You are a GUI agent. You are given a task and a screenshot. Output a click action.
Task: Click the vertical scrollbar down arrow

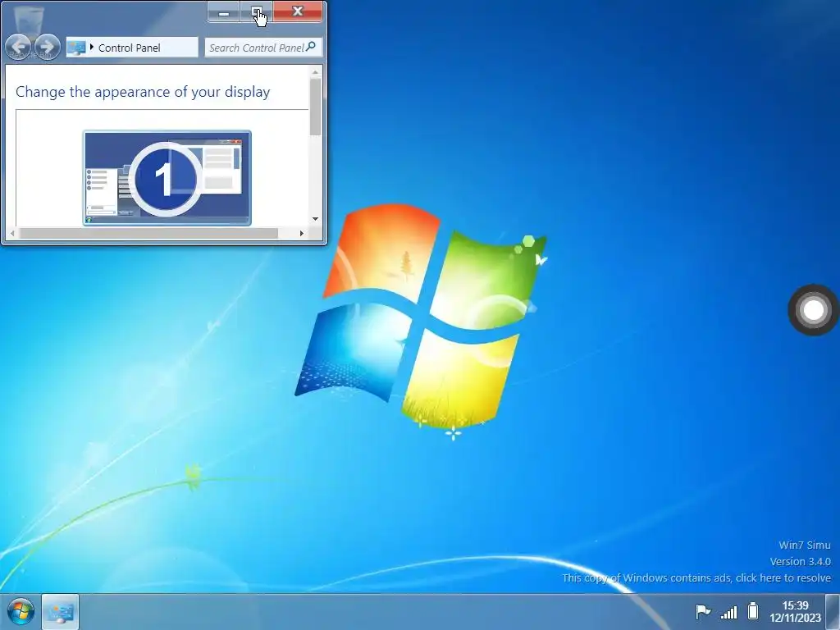pyautogui.click(x=315, y=218)
